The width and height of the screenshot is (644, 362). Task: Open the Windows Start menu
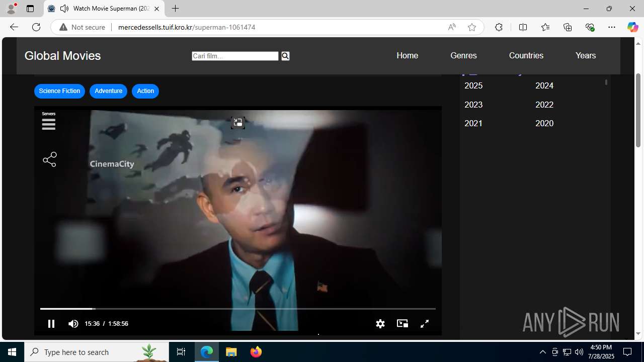pyautogui.click(x=12, y=352)
